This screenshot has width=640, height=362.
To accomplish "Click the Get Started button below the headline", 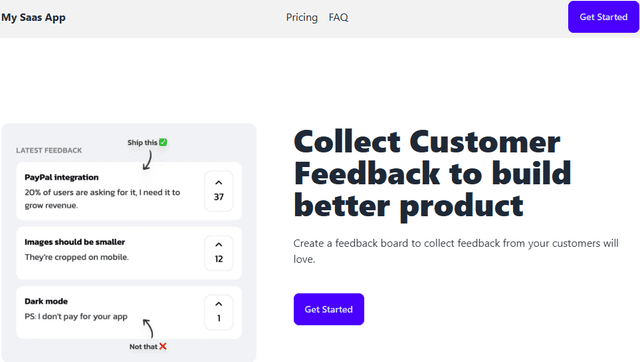I will pos(329,309).
